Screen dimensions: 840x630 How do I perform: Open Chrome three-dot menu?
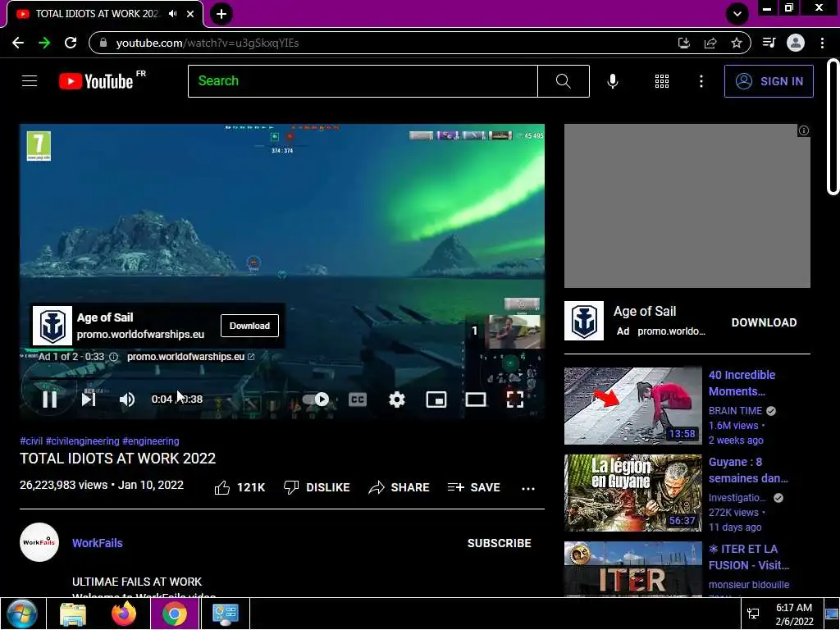click(822, 43)
